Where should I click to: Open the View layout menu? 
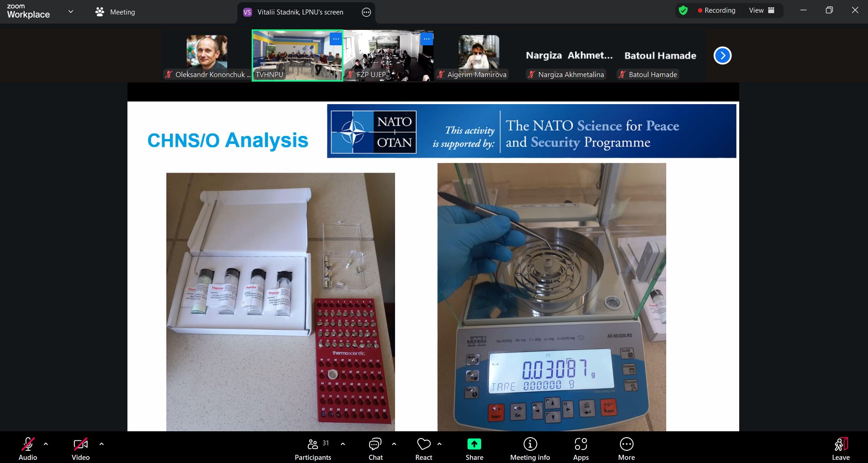tap(761, 10)
